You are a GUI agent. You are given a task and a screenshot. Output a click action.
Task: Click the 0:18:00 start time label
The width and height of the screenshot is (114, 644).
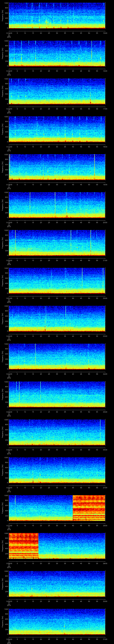click(x=9, y=185)
